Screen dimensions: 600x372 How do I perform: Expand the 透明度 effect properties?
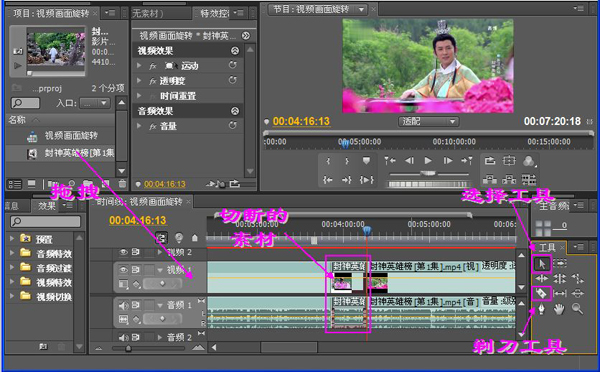(x=139, y=81)
